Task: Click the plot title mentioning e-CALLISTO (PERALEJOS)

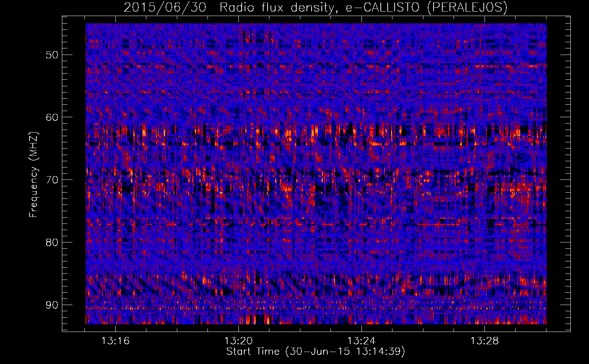Action: 315,7
